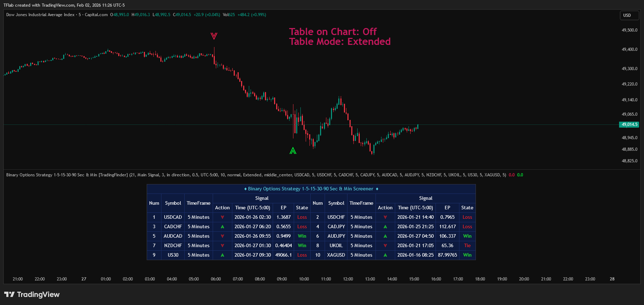Click the time cell 2026-01-26 02:30
The image size is (644, 305).
pyautogui.click(x=253, y=217)
